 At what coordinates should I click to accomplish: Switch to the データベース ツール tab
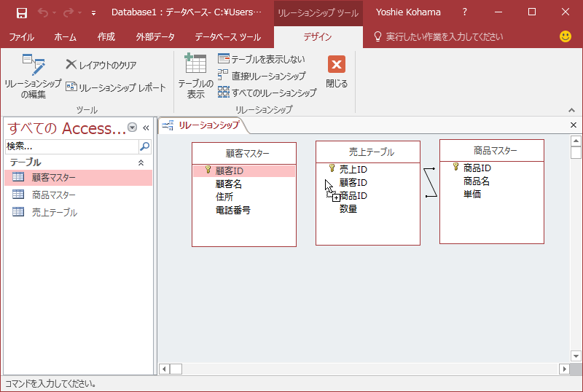(x=227, y=37)
